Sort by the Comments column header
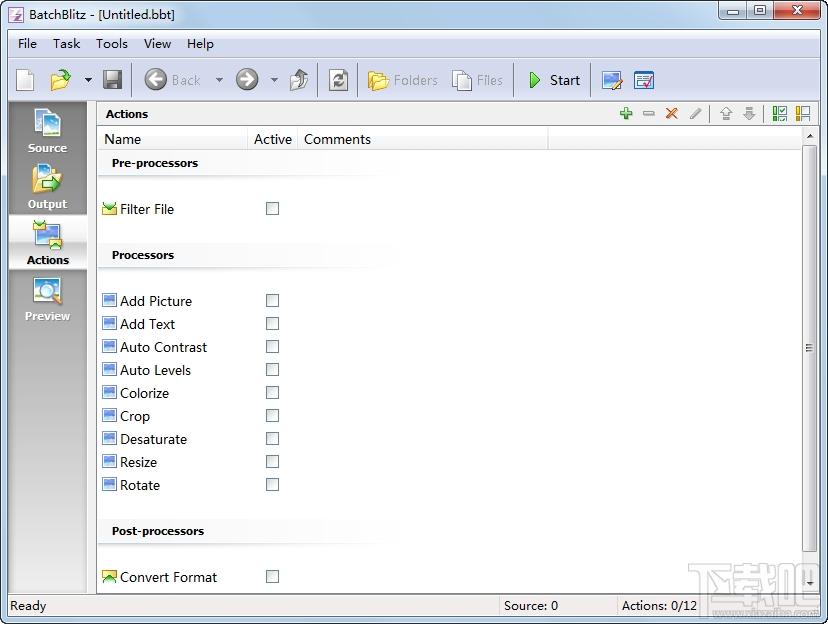Image resolution: width=828 pixels, height=624 pixels. (x=422, y=139)
